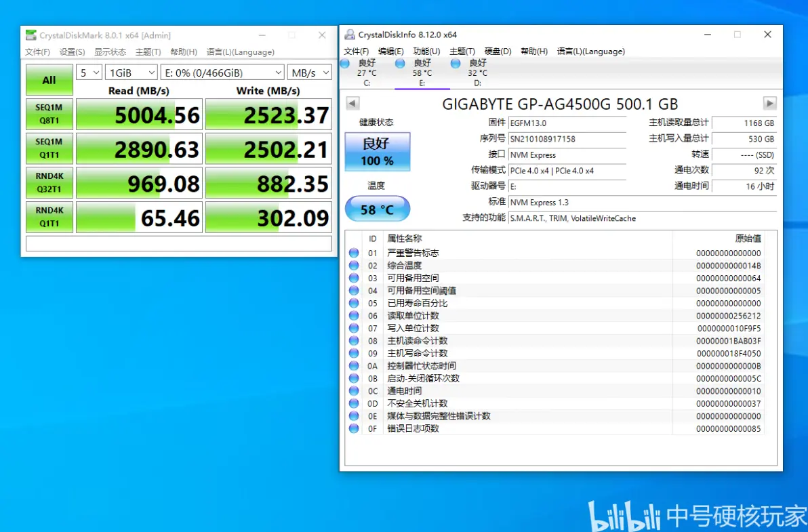Open 主题(T) menu in CrystalDiskMark

click(148, 52)
